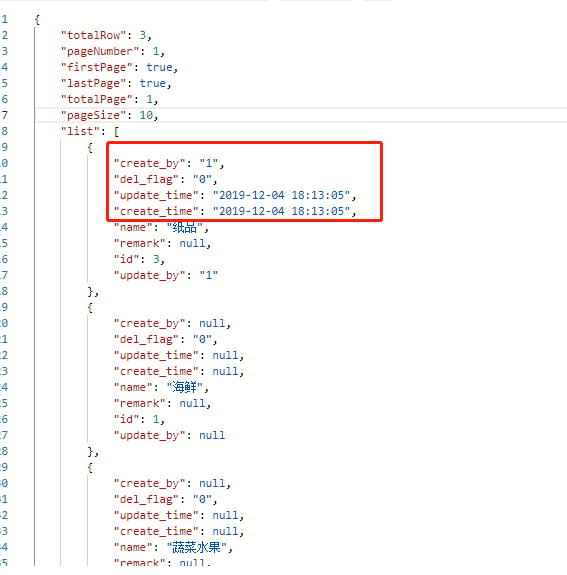Click the id value 1 in second object

coord(156,419)
